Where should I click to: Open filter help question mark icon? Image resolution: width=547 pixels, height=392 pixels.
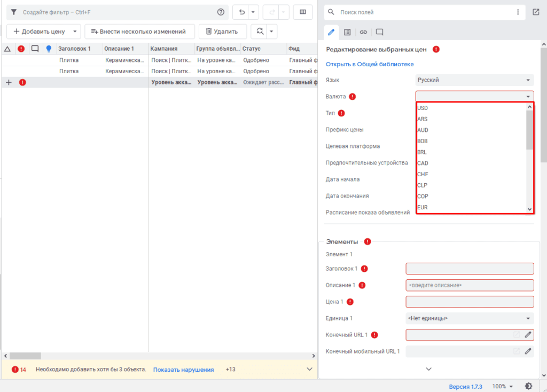[221, 12]
